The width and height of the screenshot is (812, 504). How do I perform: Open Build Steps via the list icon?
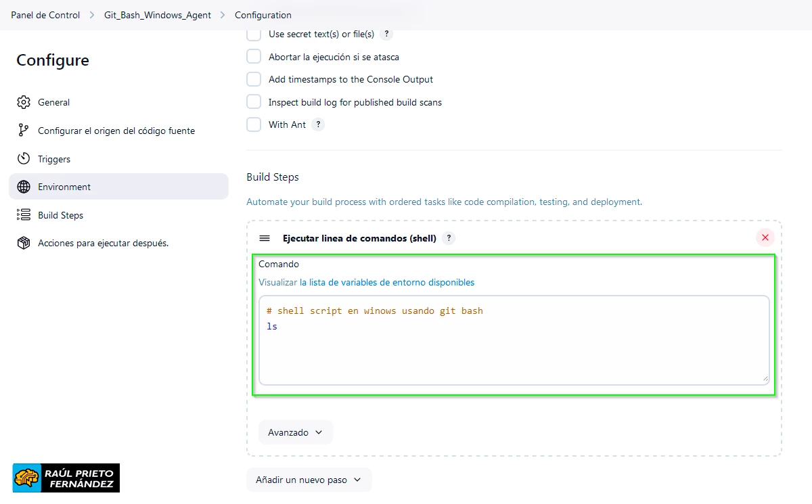click(x=24, y=214)
